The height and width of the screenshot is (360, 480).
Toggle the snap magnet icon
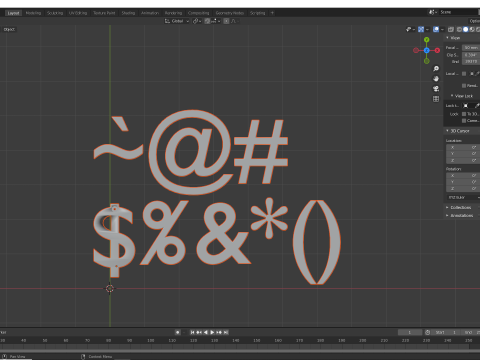(207, 21)
